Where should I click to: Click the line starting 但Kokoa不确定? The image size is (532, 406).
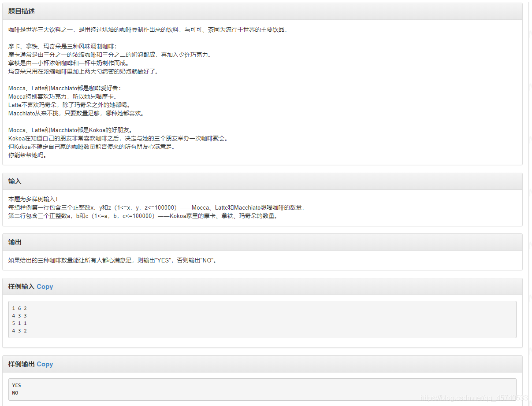(92, 147)
